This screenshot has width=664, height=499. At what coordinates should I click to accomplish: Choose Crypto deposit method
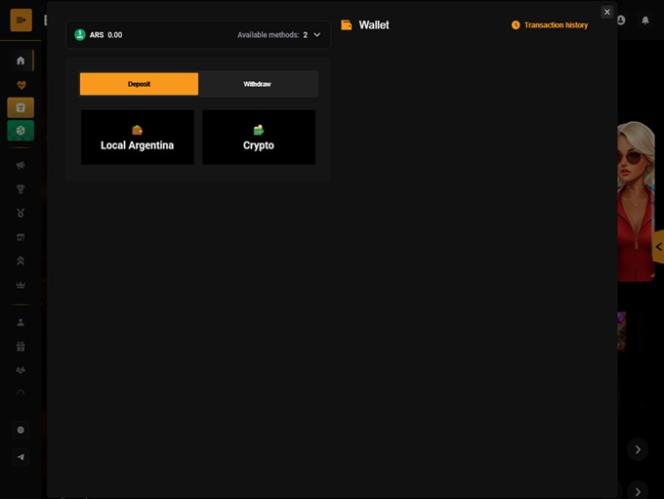(258, 138)
